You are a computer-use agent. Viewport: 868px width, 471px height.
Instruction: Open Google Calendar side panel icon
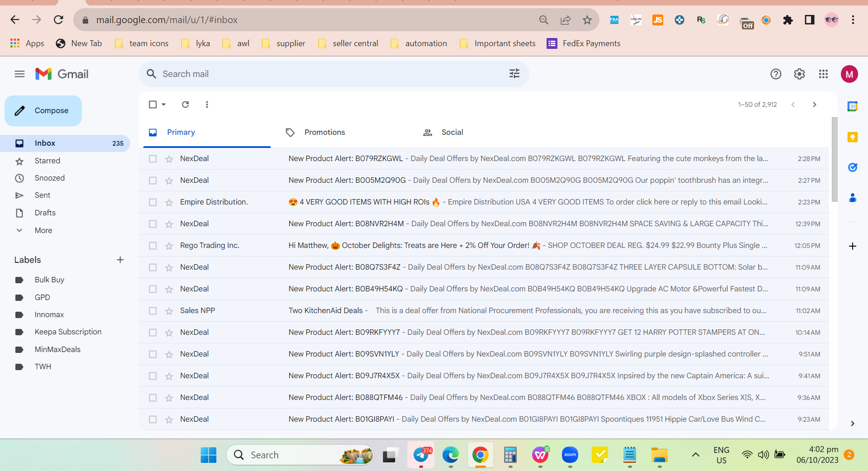click(x=853, y=106)
